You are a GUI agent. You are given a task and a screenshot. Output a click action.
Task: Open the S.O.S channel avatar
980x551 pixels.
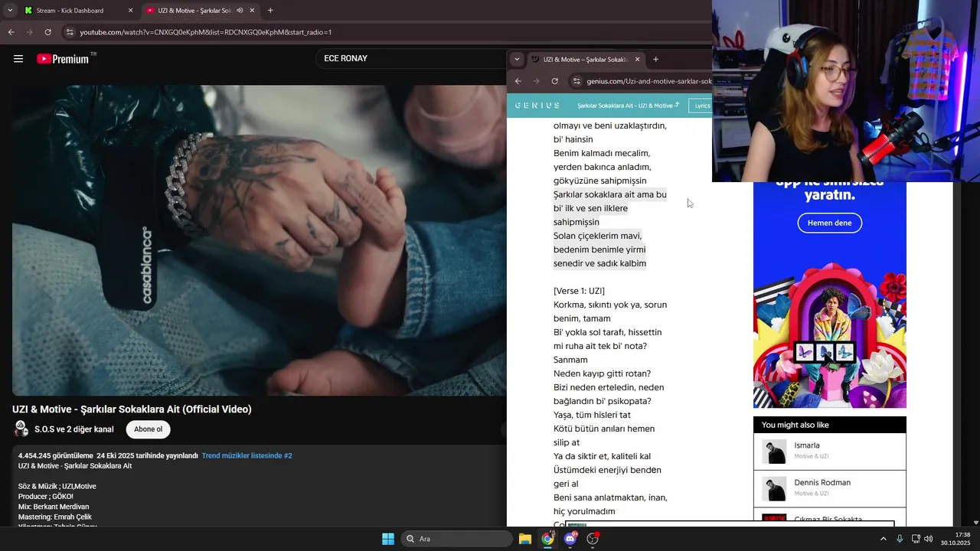[x=21, y=429]
